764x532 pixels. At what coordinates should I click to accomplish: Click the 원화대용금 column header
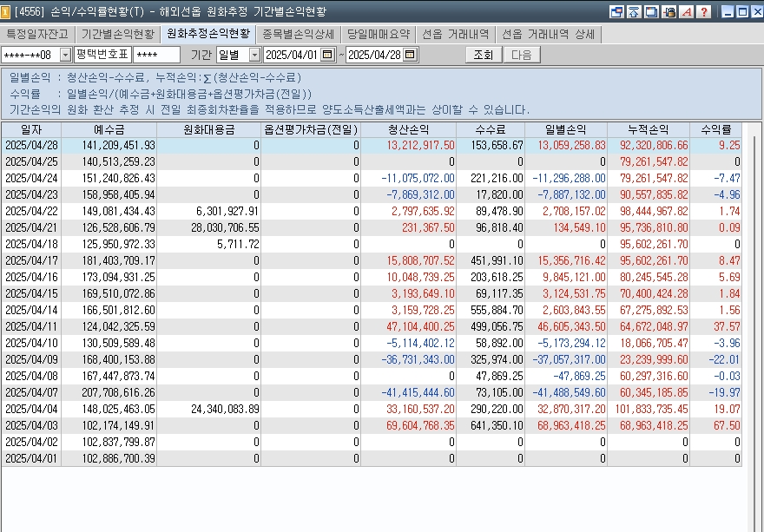(209, 129)
